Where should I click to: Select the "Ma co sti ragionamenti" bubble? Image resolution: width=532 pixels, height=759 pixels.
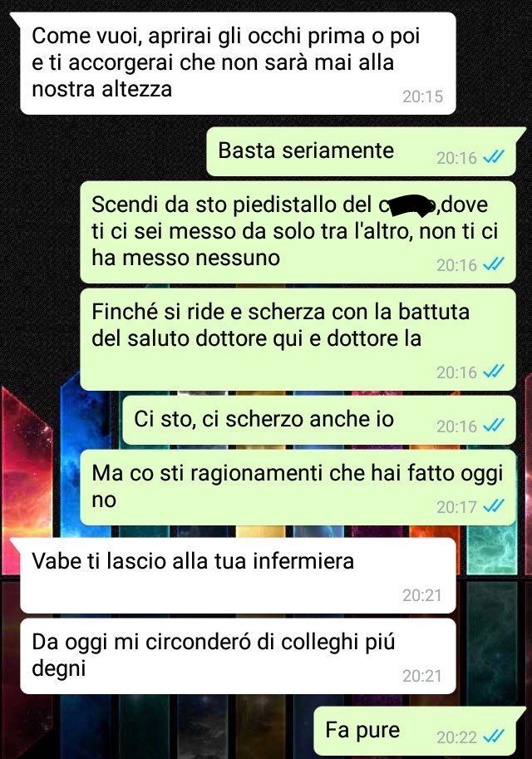coord(298,487)
